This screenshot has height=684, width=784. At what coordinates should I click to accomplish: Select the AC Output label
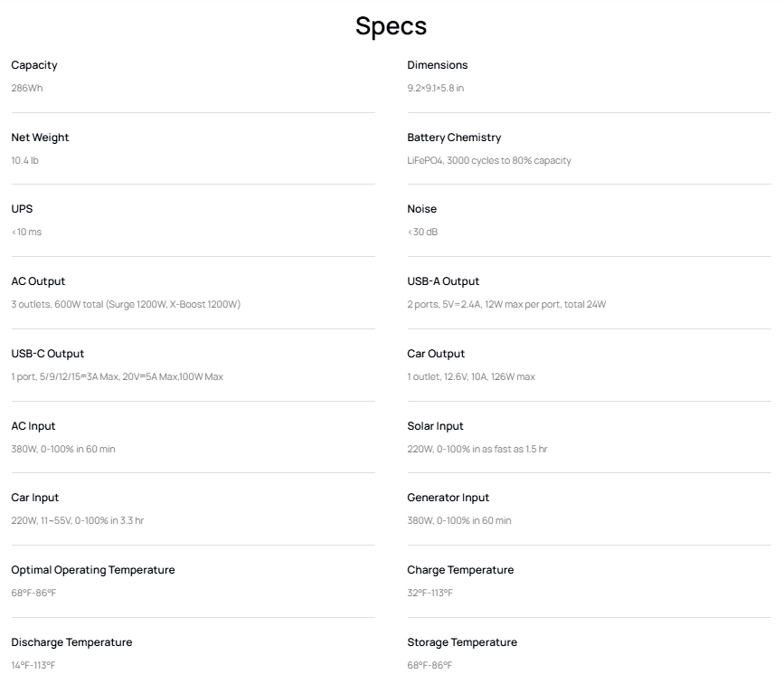38,281
